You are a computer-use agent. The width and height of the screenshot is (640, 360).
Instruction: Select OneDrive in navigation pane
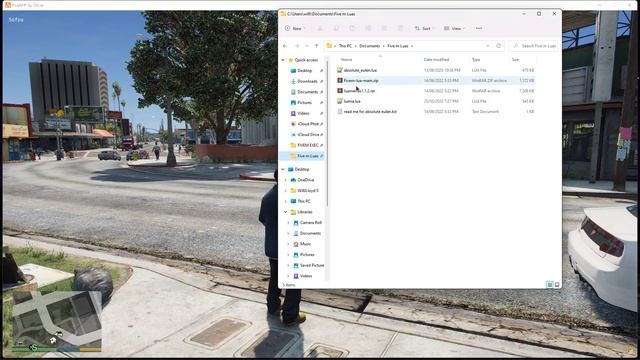pyautogui.click(x=306, y=180)
